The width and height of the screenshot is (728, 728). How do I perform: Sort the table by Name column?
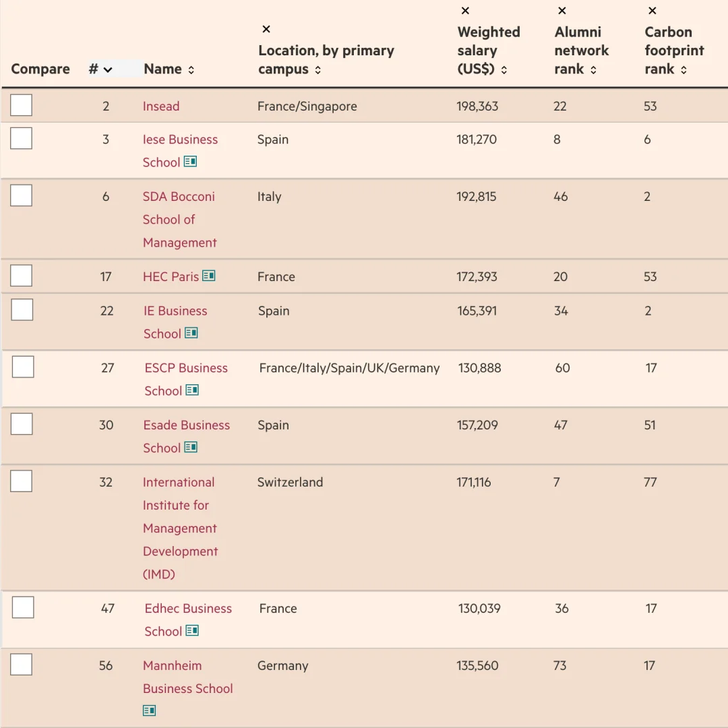click(191, 70)
